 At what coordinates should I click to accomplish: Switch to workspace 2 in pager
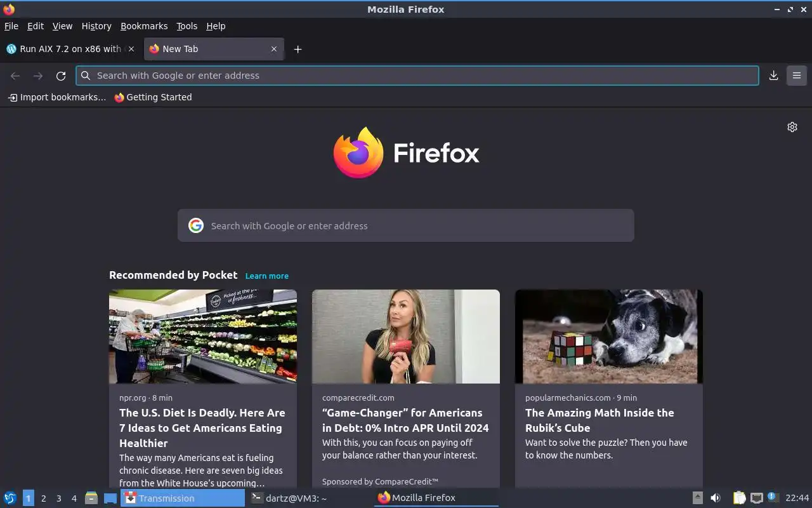43,498
